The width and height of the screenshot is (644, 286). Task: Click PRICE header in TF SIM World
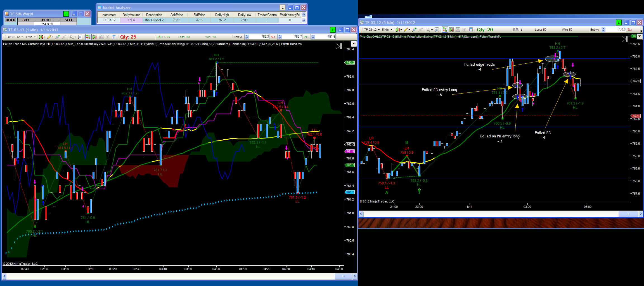[x=47, y=20]
